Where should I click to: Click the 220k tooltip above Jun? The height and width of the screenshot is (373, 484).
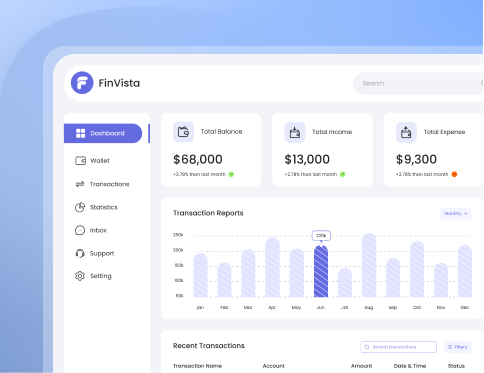321,236
